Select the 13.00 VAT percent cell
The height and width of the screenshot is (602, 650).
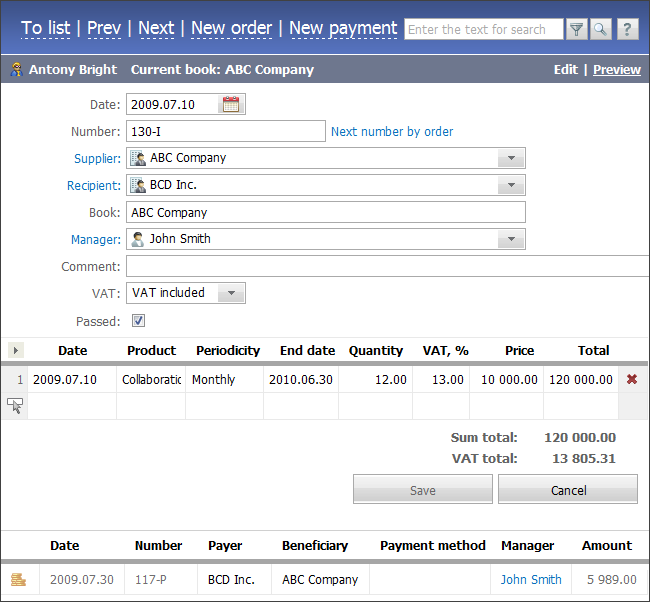tap(441, 379)
